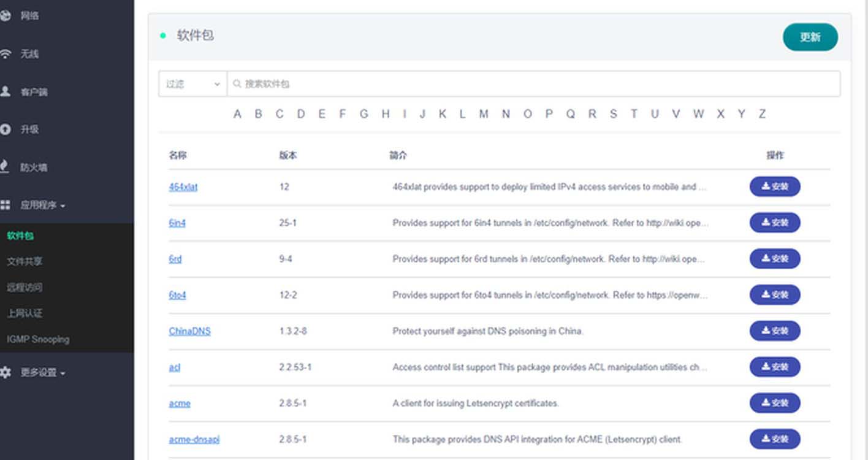
Task: Click the network globe icon in sidebar
Action: tap(6, 16)
